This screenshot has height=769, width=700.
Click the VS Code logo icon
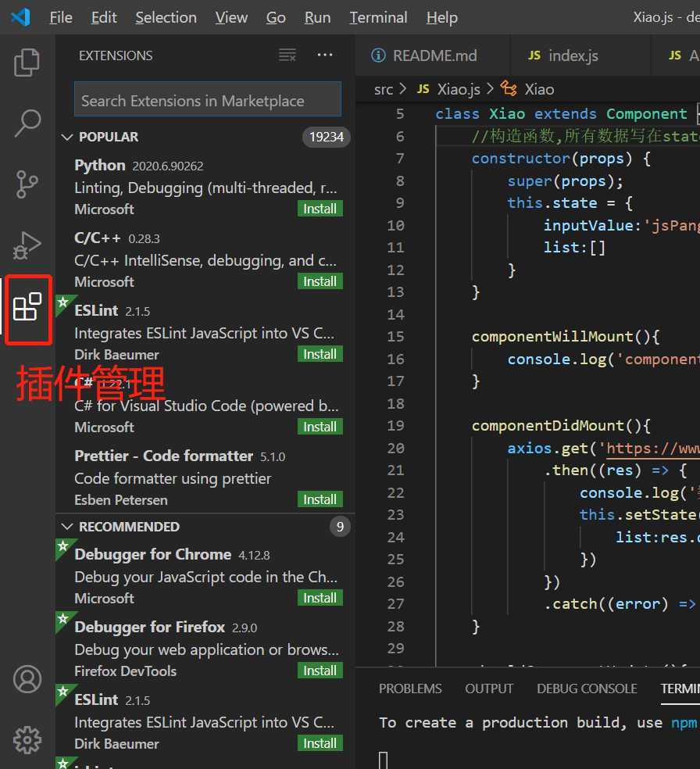pyautogui.click(x=20, y=17)
